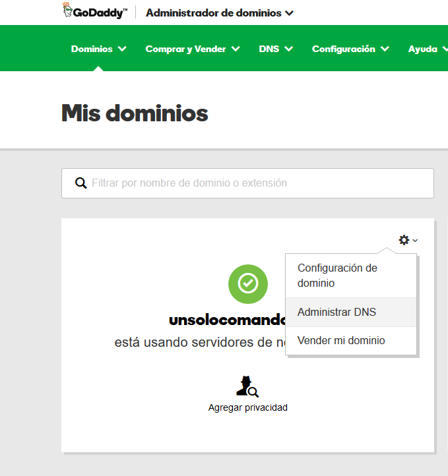Click the privacy spy icon
This screenshot has width=448, height=476.
247,386
